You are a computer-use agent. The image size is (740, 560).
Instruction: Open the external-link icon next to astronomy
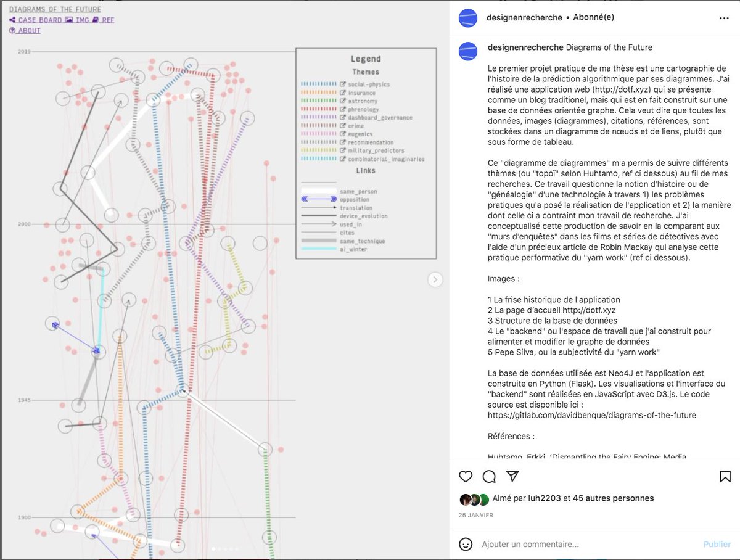[343, 101]
